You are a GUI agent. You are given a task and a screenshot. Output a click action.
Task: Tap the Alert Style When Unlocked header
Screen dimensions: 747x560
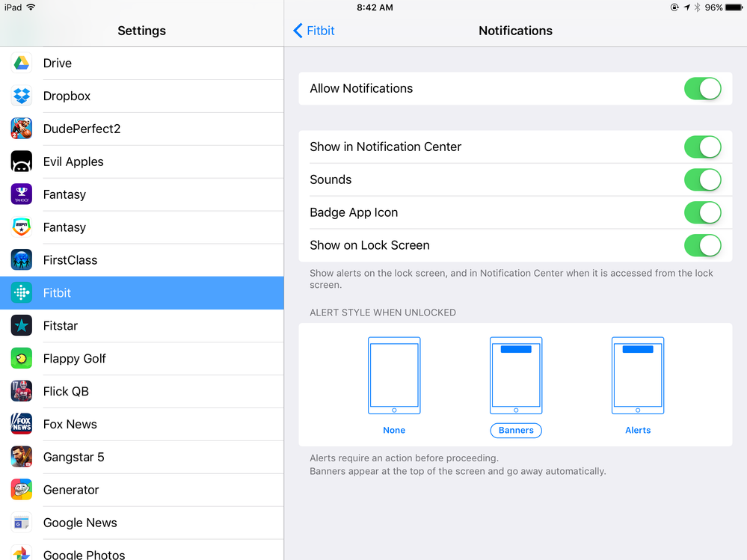[x=383, y=313]
